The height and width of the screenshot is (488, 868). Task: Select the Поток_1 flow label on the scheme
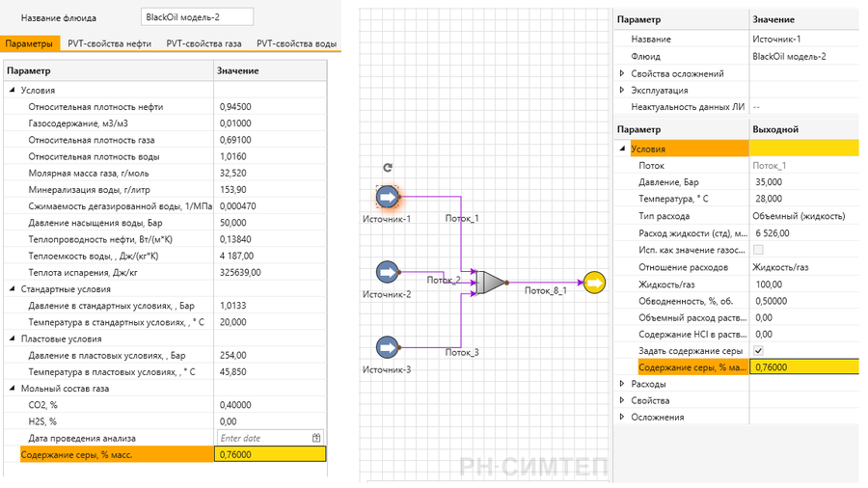click(x=462, y=219)
